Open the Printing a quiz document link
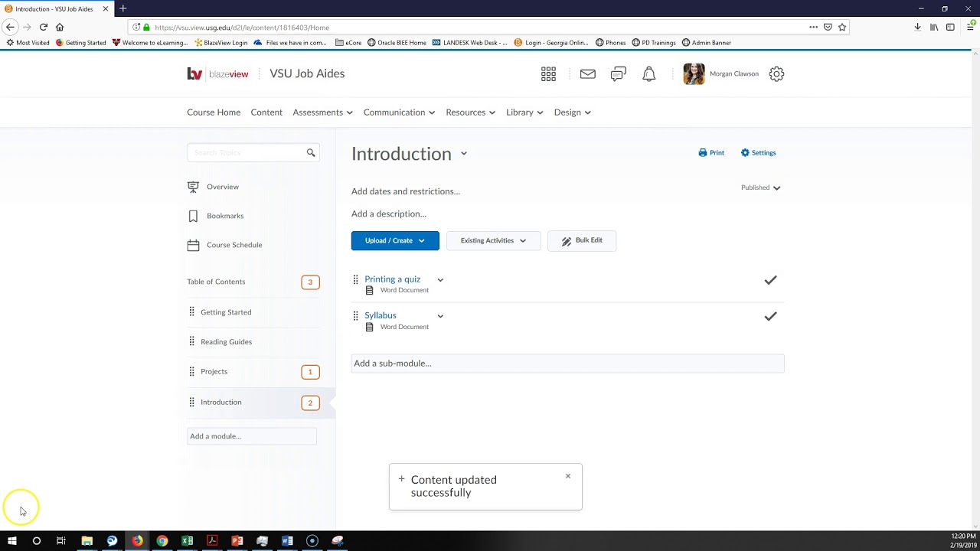Screen dimensions: 980x551 pyautogui.click(x=392, y=279)
